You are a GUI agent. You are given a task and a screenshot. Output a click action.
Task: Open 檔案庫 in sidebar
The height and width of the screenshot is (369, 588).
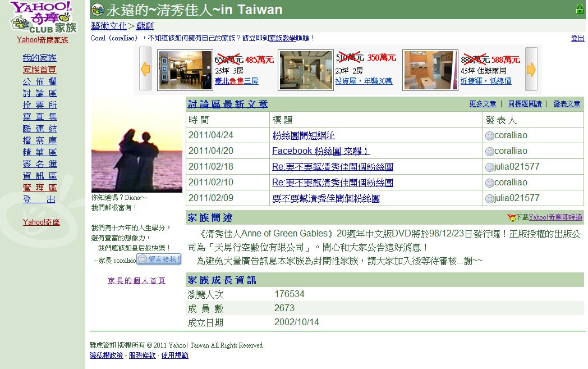[39, 140]
